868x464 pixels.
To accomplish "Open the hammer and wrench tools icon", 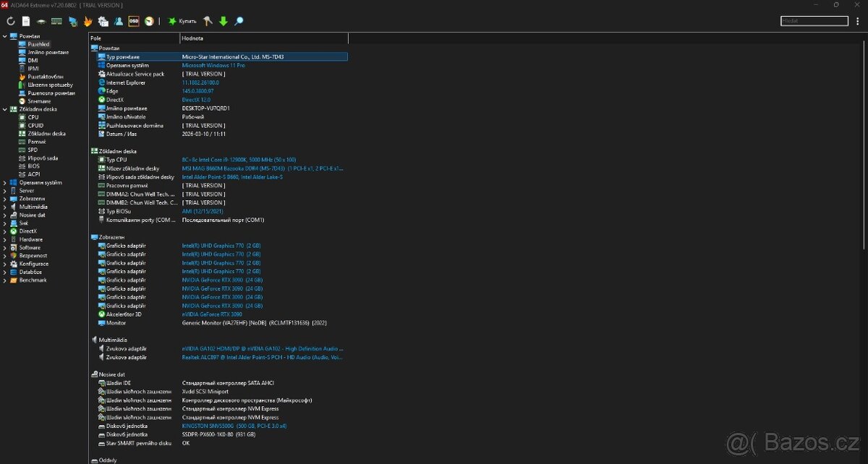I will tap(208, 22).
